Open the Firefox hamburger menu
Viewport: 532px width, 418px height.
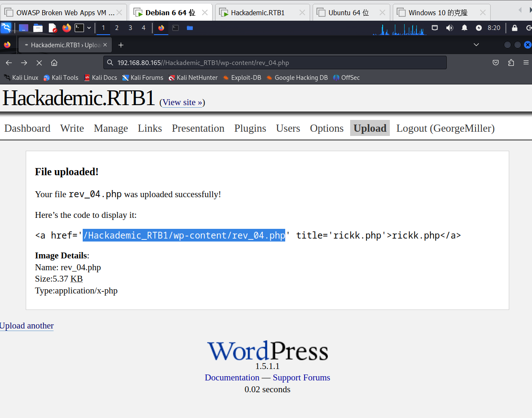(526, 62)
